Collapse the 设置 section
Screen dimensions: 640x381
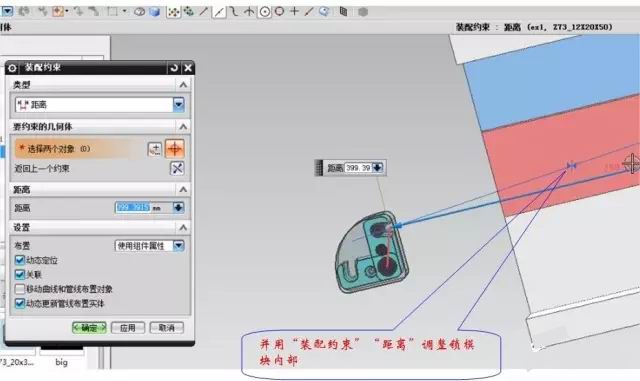(x=183, y=227)
